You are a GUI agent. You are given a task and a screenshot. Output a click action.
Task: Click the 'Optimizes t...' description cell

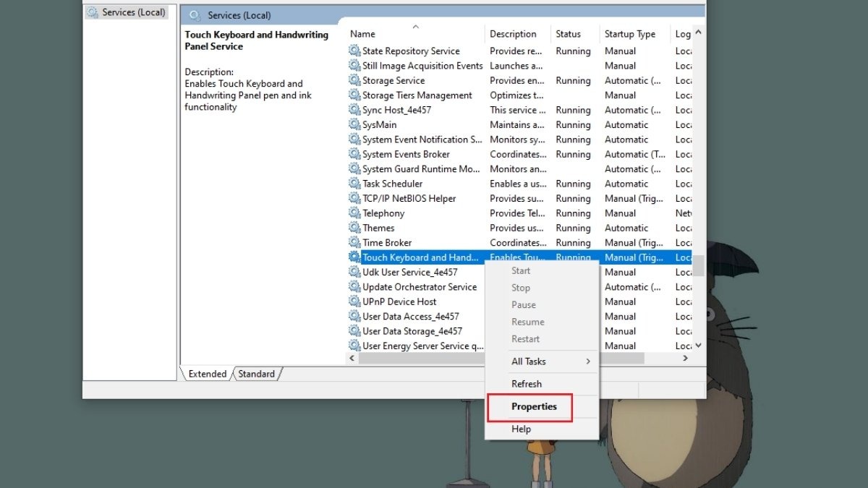coord(516,95)
